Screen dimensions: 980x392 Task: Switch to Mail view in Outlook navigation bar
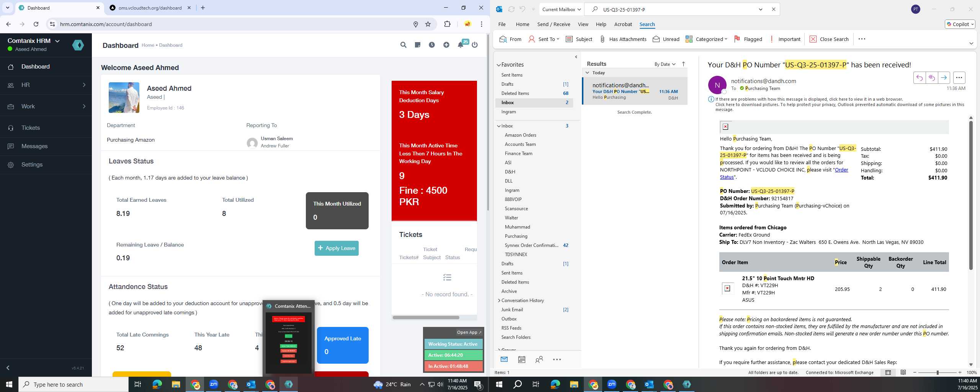pyautogui.click(x=504, y=359)
